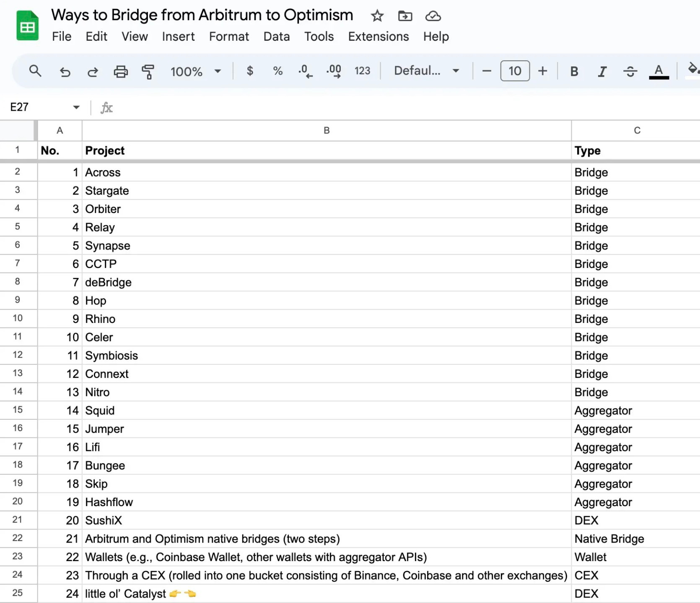This screenshot has width=700, height=603.
Task: Select the little ol' Catalyst cell
Action: click(327, 594)
